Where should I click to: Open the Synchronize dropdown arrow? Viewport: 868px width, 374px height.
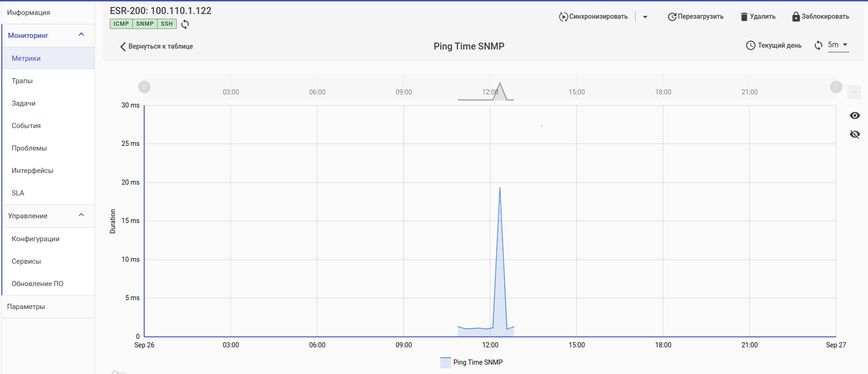[645, 17]
